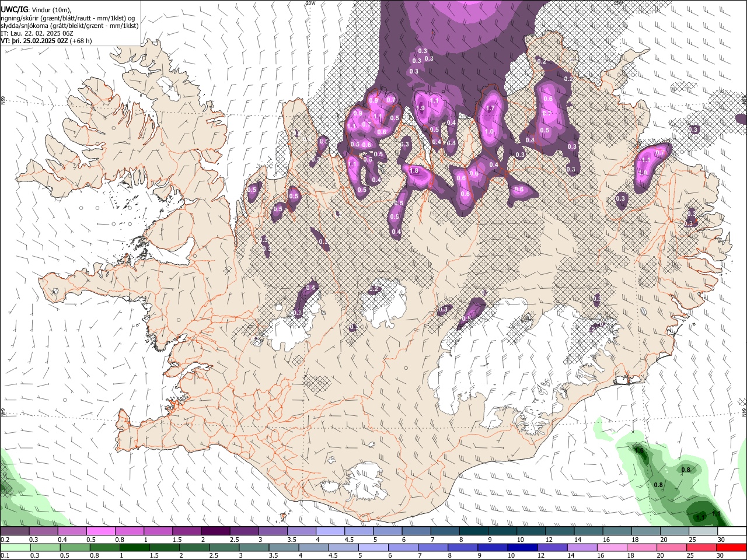
Task: Click the pale mint lower-row swatch labeled 0.1
Action: (x=16, y=548)
